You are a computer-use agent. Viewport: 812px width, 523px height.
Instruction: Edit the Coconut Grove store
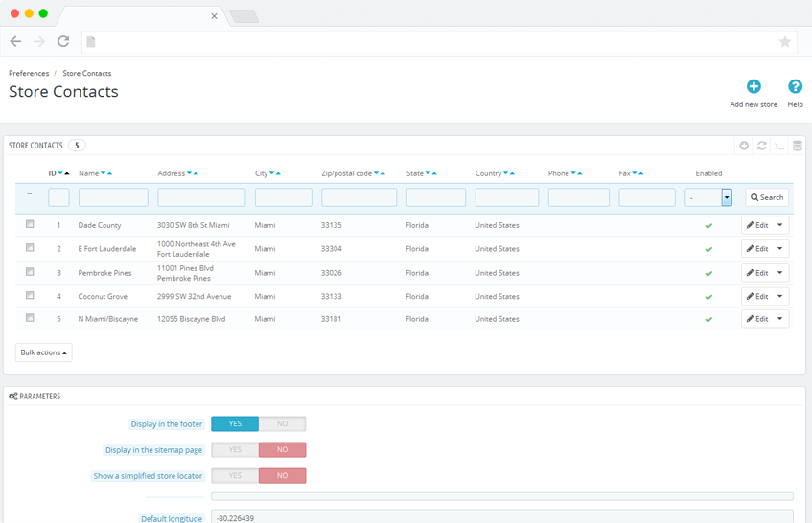tap(757, 296)
